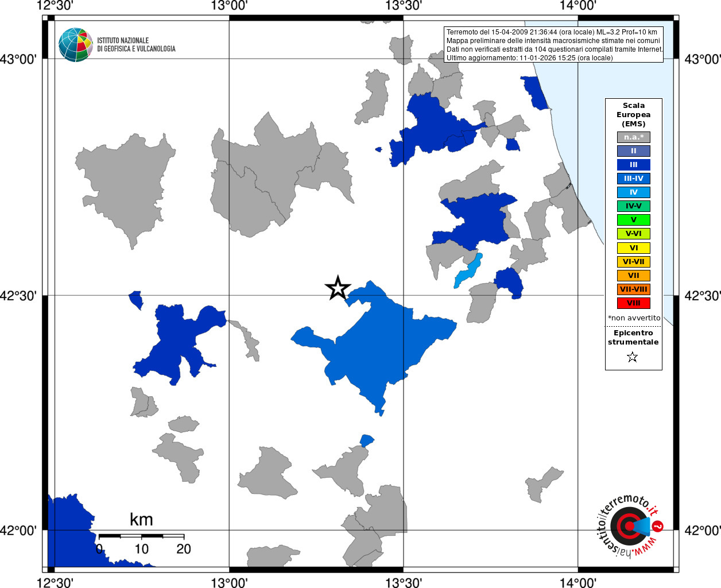Click the star symbol in the legend
This screenshot has width=721, height=588.
pyautogui.click(x=633, y=357)
